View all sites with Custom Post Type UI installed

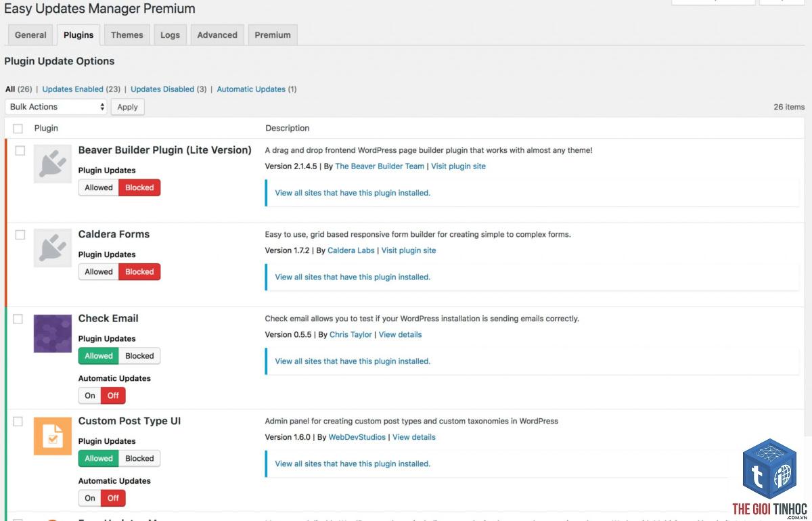point(353,463)
